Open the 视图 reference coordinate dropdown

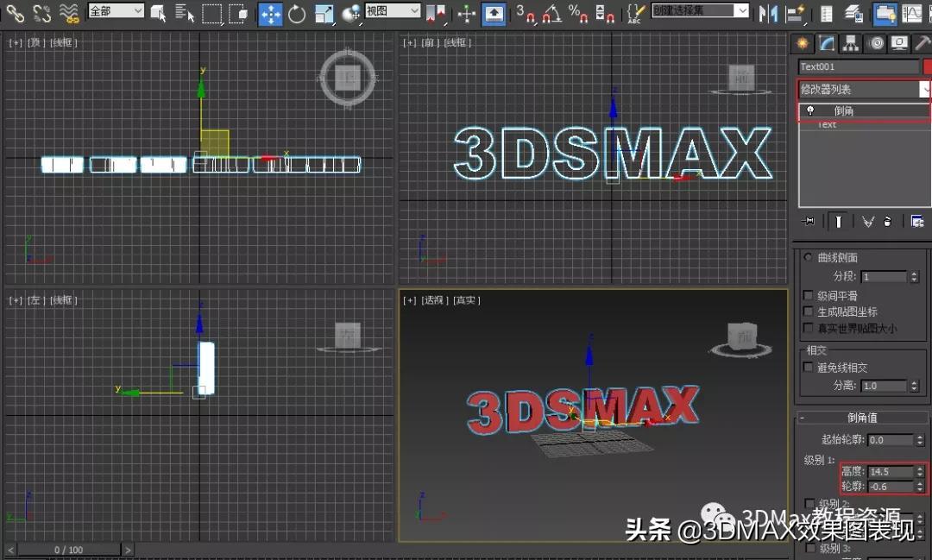[x=393, y=10]
